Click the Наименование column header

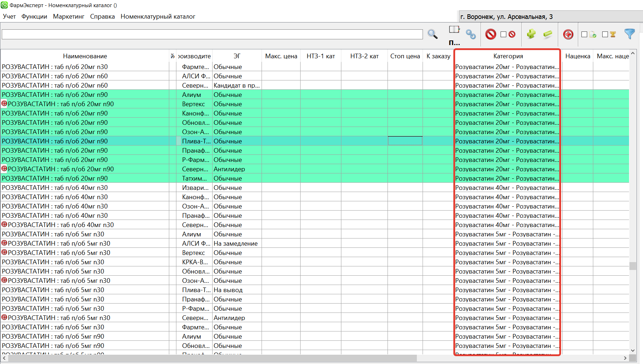[x=85, y=56]
